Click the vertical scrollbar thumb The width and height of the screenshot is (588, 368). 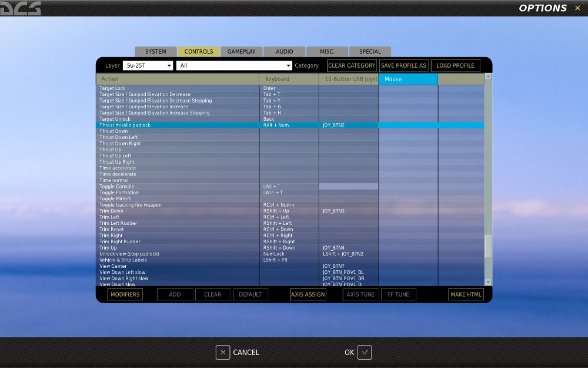[488, 247]
